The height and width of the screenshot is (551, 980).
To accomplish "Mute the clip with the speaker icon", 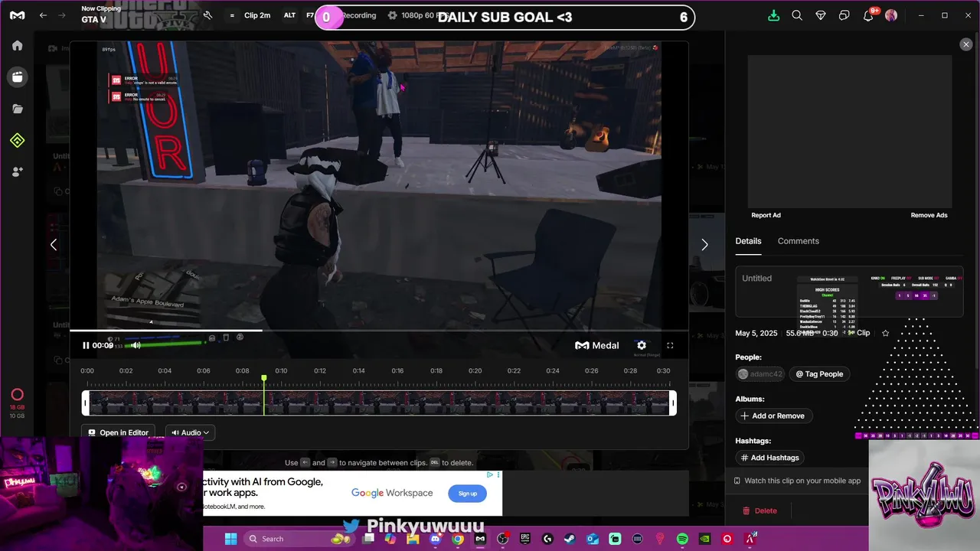I will click(136, 345).
